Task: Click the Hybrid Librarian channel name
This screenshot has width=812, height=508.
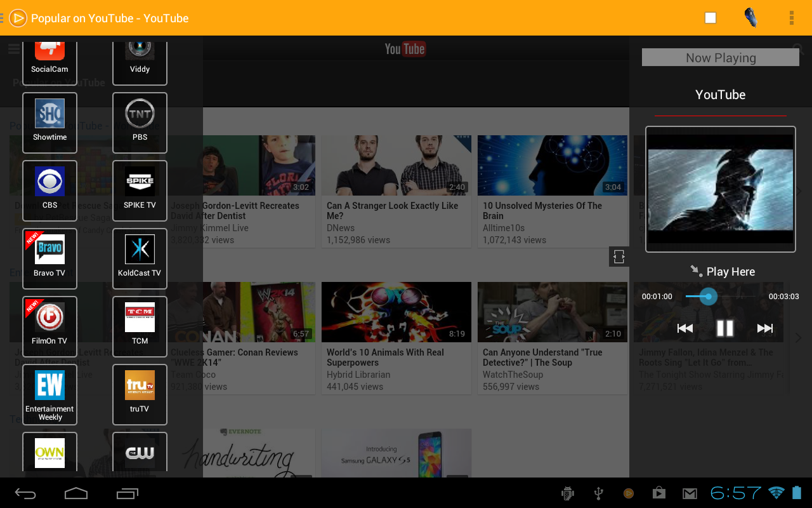Action: (x=358, y=375)
